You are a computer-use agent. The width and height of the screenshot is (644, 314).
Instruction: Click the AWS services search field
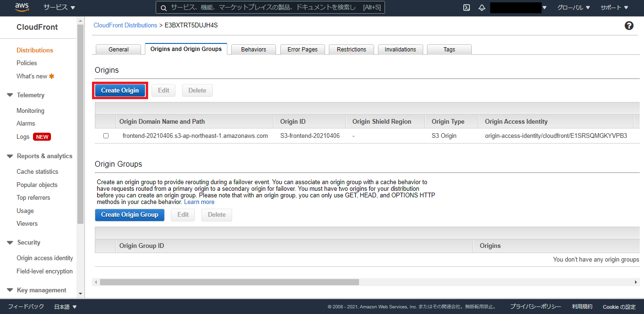(270, 8)
